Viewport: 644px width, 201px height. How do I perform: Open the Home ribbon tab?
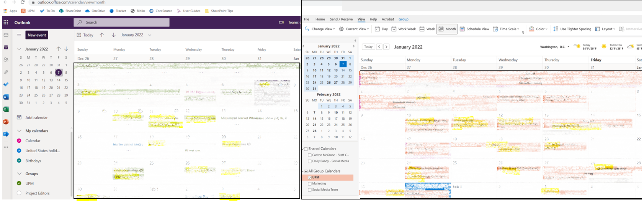(x=320, y=19)
